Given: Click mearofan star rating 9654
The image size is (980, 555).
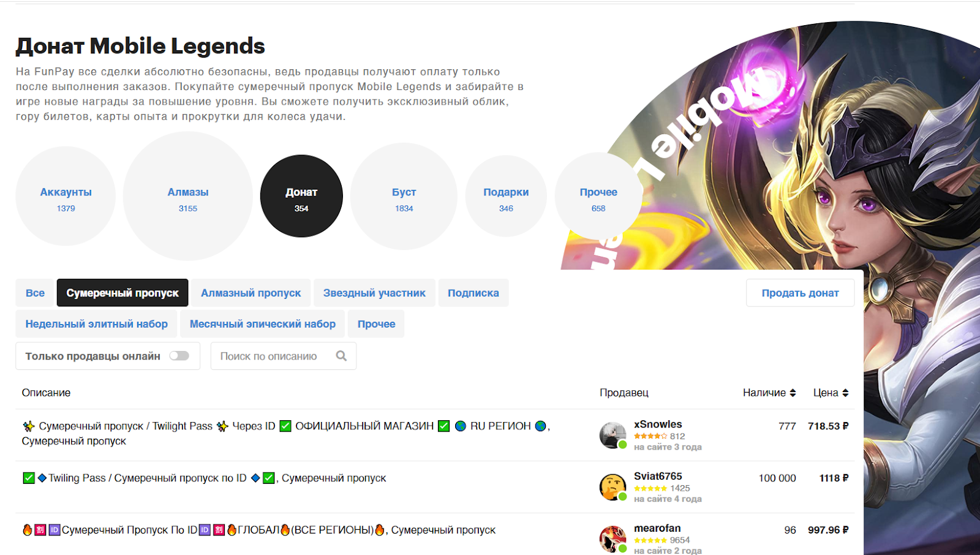Looking at the screenshot, I should 661,540.
